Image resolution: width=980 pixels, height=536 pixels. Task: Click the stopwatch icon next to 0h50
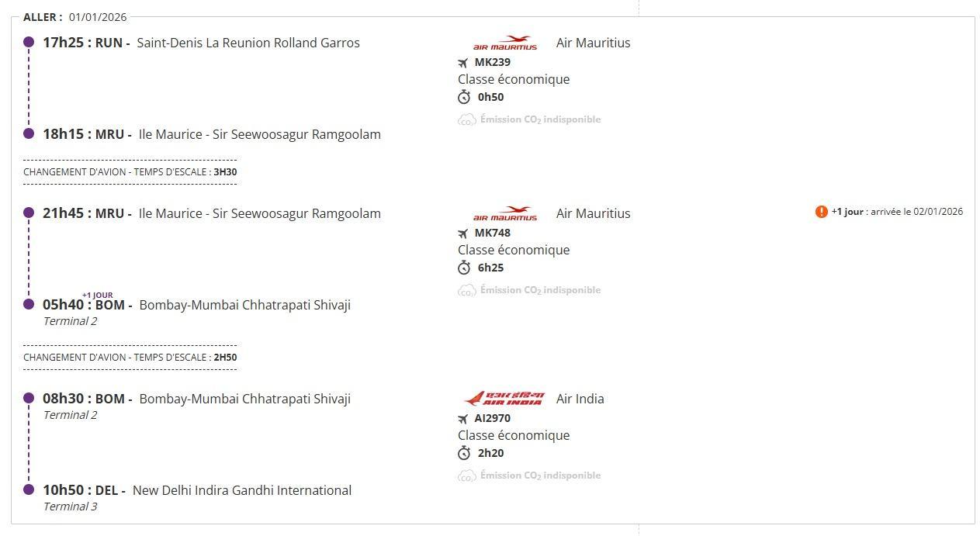(464, 97)
